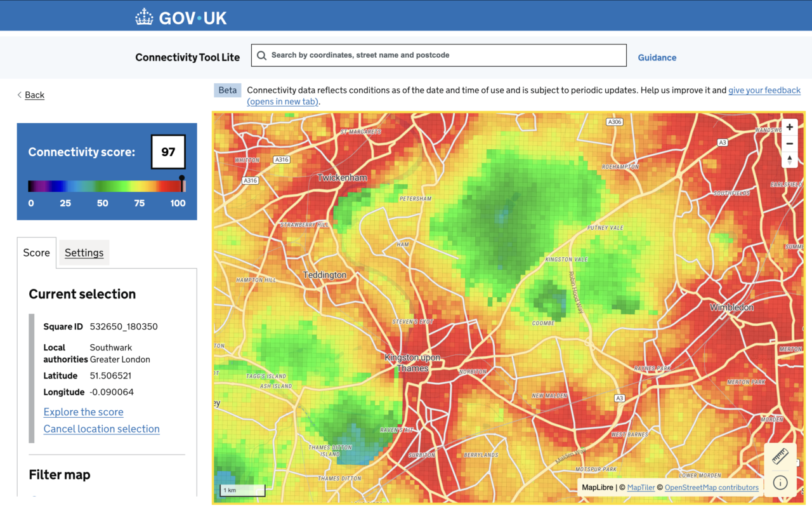
Task: Cancel the current location selection
Action: (x=101, y=429)
